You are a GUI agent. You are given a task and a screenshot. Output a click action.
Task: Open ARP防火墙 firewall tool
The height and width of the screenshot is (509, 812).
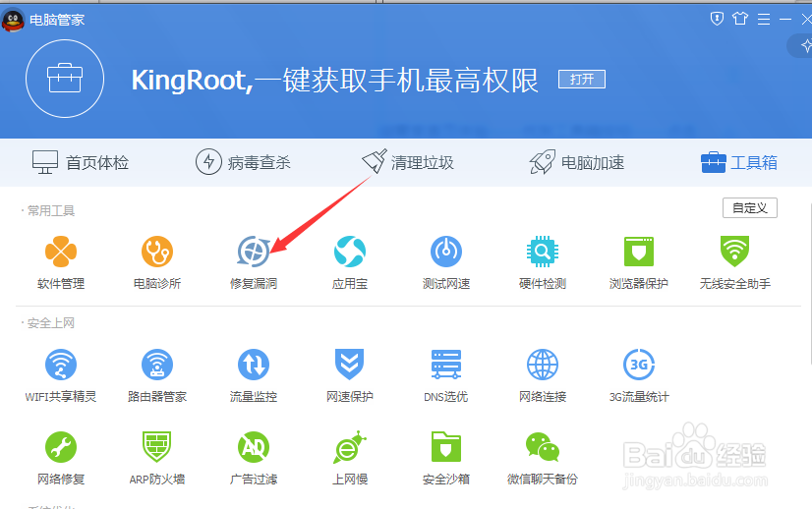click(x=157, y=458)
